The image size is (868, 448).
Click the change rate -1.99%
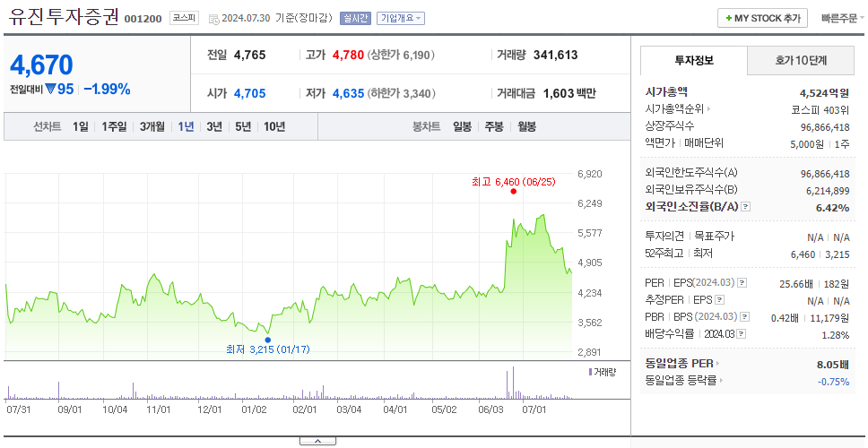tap(107, 89)
